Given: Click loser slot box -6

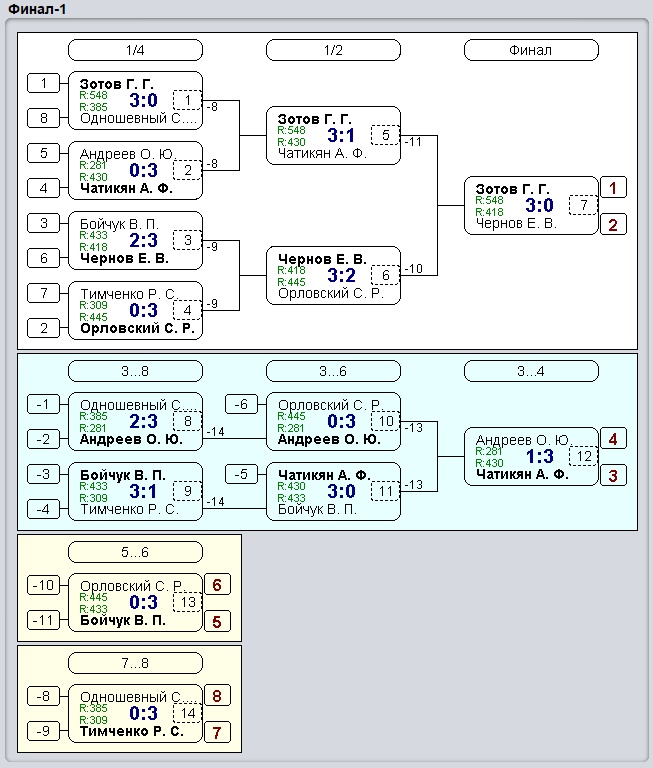Looking at the screenshot, I should [242, 404].
